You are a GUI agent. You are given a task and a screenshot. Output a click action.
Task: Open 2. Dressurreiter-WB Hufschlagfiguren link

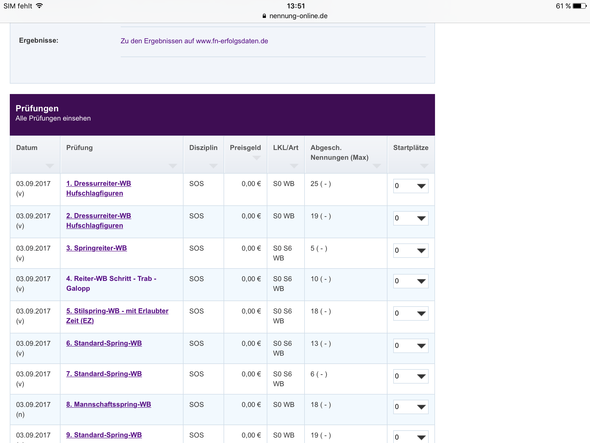click(x=99, y=221)
